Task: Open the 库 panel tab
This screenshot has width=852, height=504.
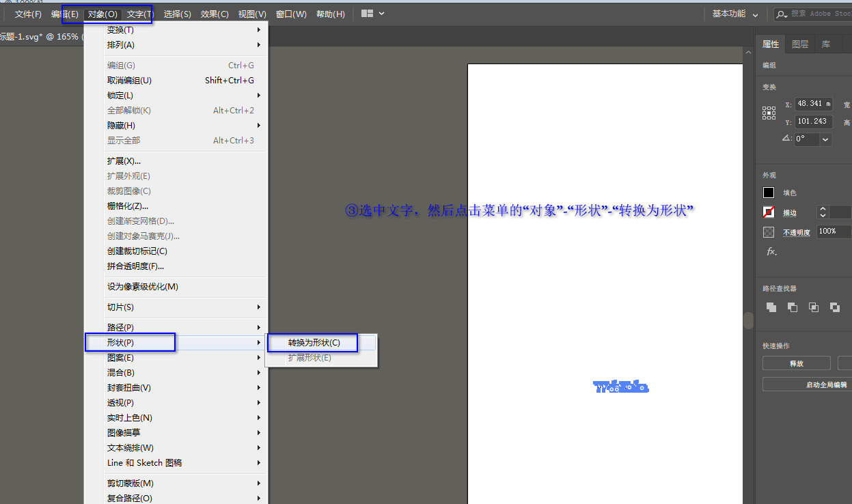Action: (826, 44)
